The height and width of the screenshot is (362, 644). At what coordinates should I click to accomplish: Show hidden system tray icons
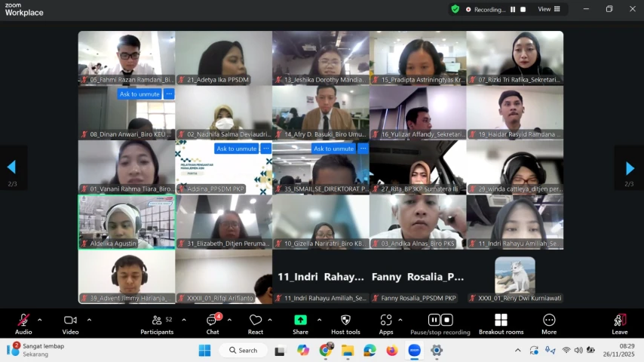tap(518, 351)
